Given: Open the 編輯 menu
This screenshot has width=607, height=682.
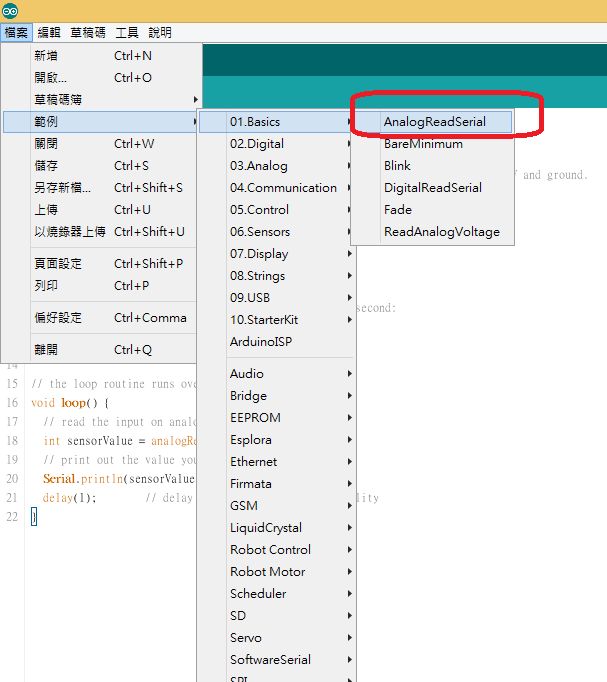Looking at the screenshot, I should 49,33.
